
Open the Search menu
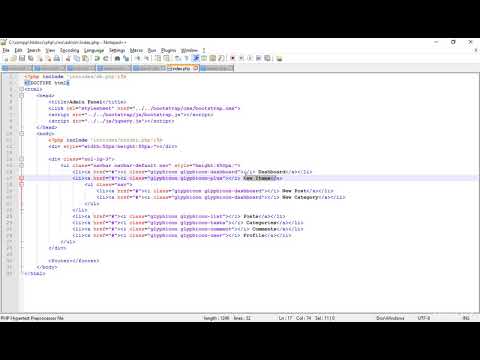click(34, 50)
